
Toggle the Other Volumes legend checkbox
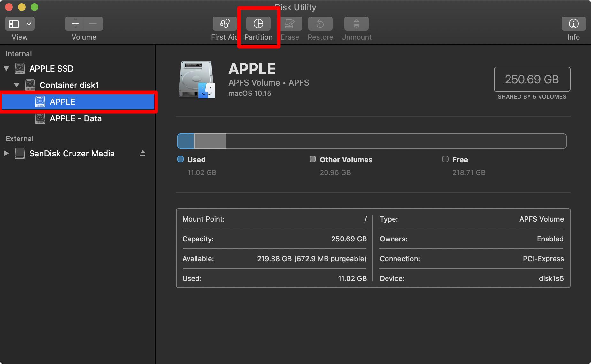coord(313,159)
